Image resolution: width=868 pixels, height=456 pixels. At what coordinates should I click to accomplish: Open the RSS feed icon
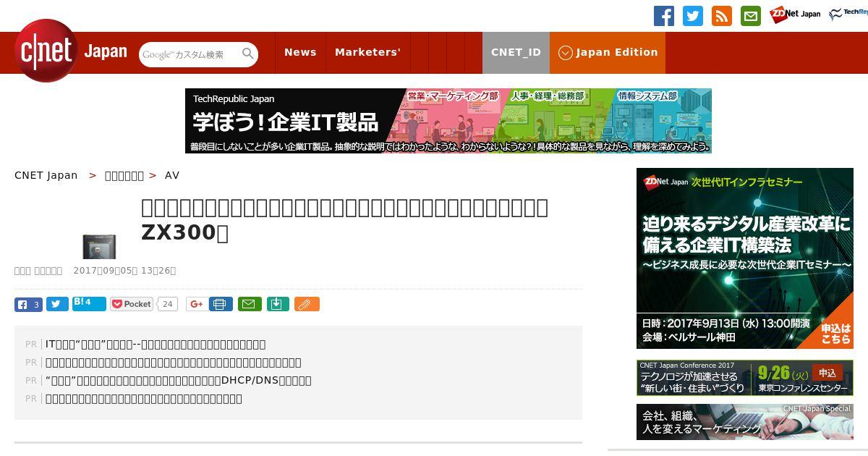tap(722, 16)
